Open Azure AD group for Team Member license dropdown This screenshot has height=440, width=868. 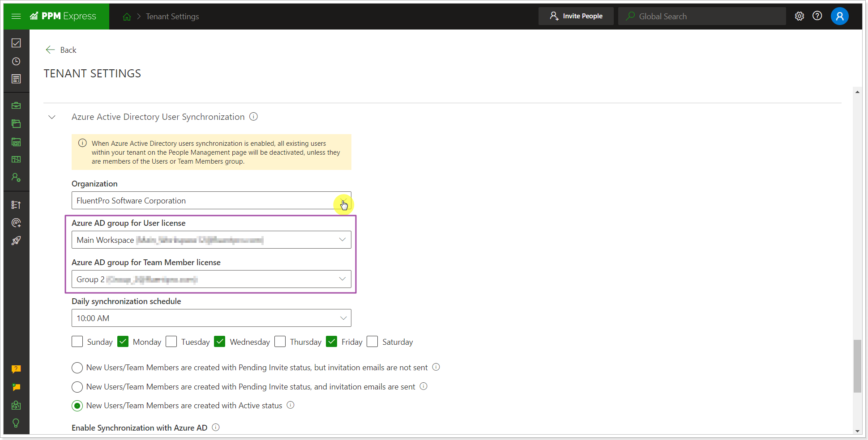point(211,279)
